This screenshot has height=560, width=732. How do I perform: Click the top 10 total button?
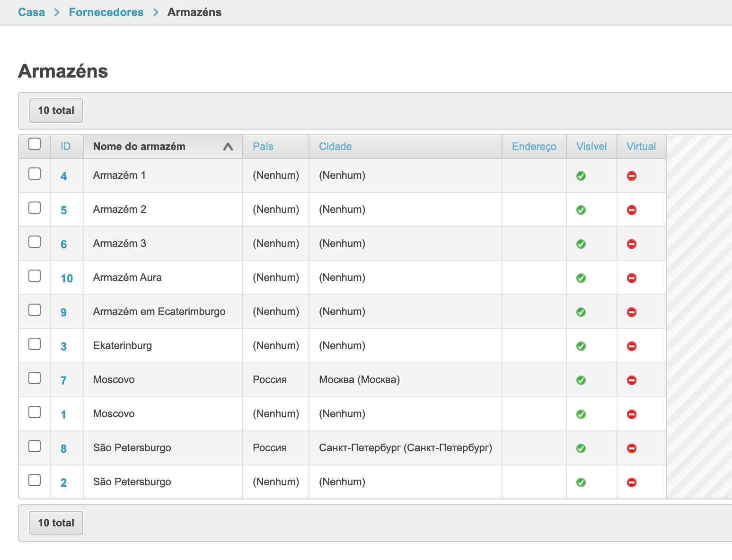pos(56,111)
